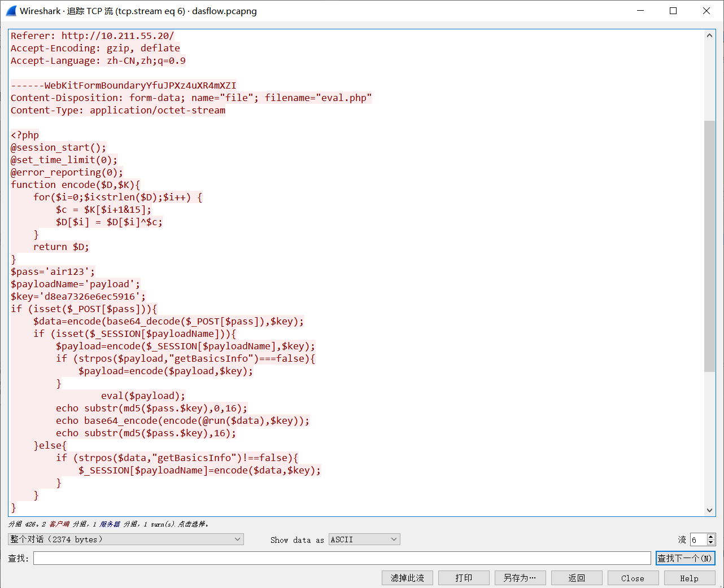724x588 pixels.
Task: Click the scrollbar down arrow
Action: click(710, 510)
